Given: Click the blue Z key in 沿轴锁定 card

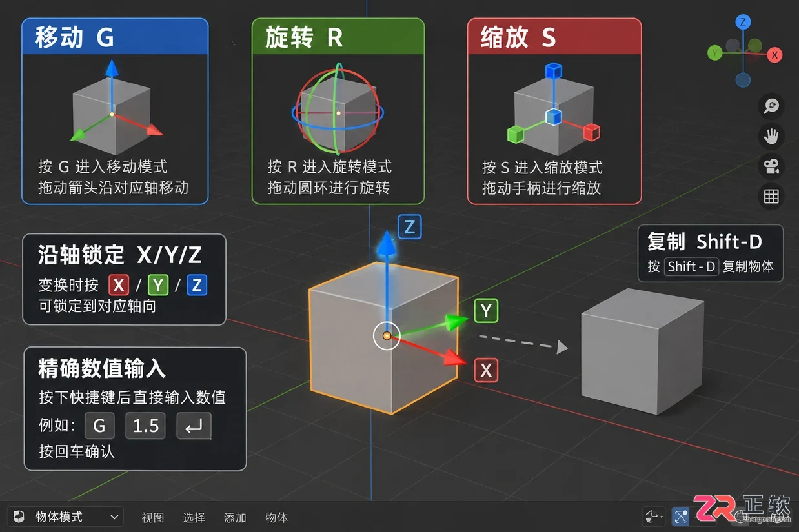Looking at the screenshot, I should [x=197, y=285].
